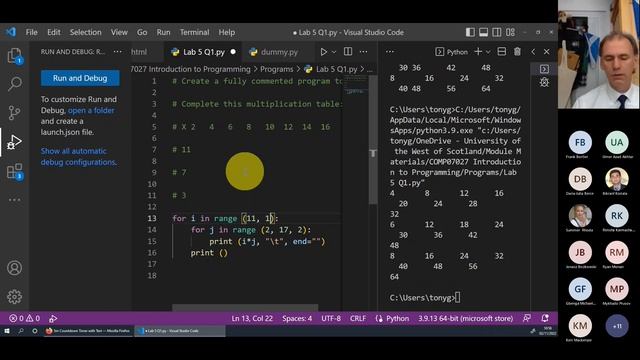
Task: Click the Programs breadcrumb segment
Action: [x=277, y=69]
